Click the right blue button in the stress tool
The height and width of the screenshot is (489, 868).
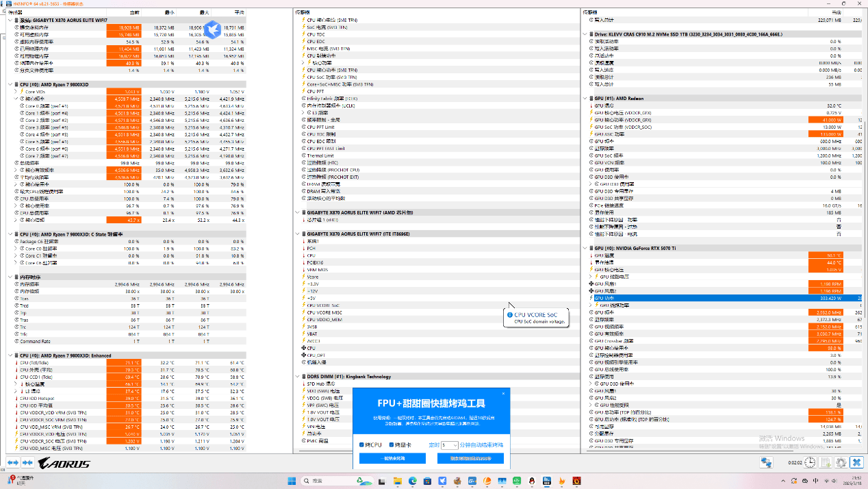(x=470, y=458)
